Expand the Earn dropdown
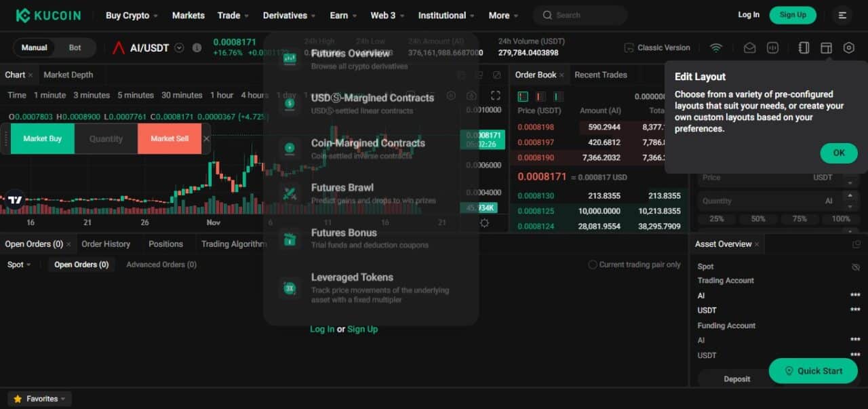The width and height of the screenshot is (868, 409). click(x=343, y=15)
